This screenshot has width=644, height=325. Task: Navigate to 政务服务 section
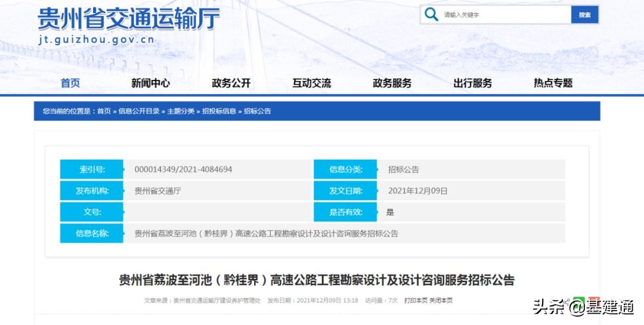click(392, 83)
